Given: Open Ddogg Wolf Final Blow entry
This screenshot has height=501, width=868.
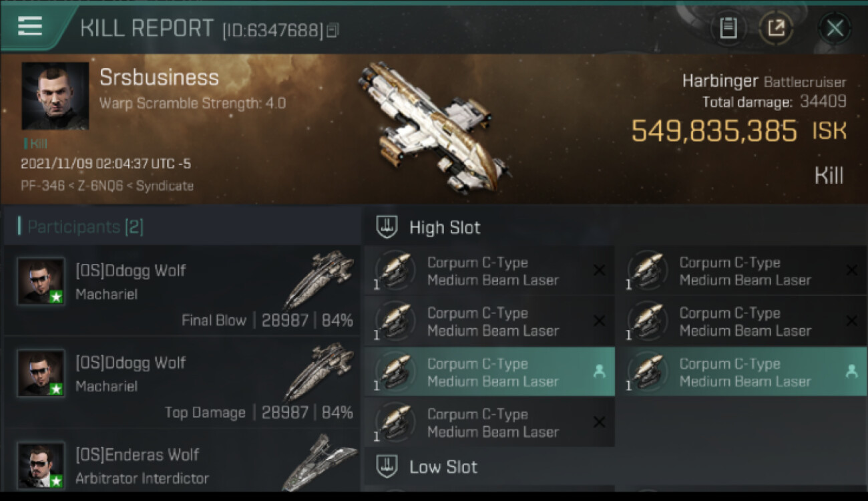Looking at the screenshot, I should 182,291.
